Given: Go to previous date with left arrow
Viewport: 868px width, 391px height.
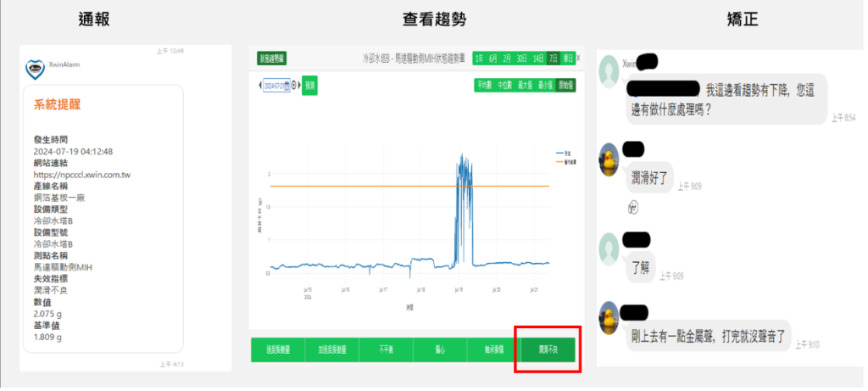Looking at the screenshot, I should pos(259,86).
